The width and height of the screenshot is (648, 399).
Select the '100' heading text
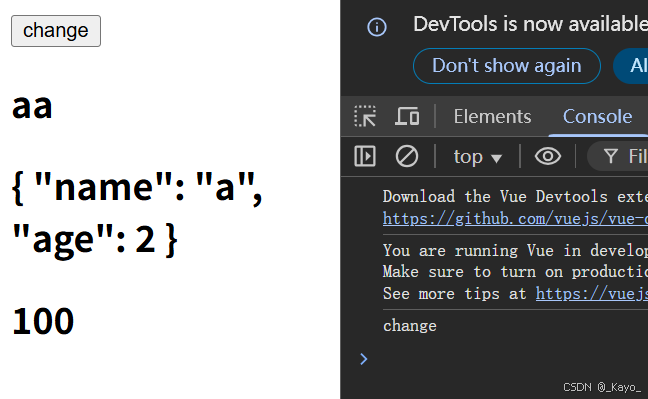[43, 321]
